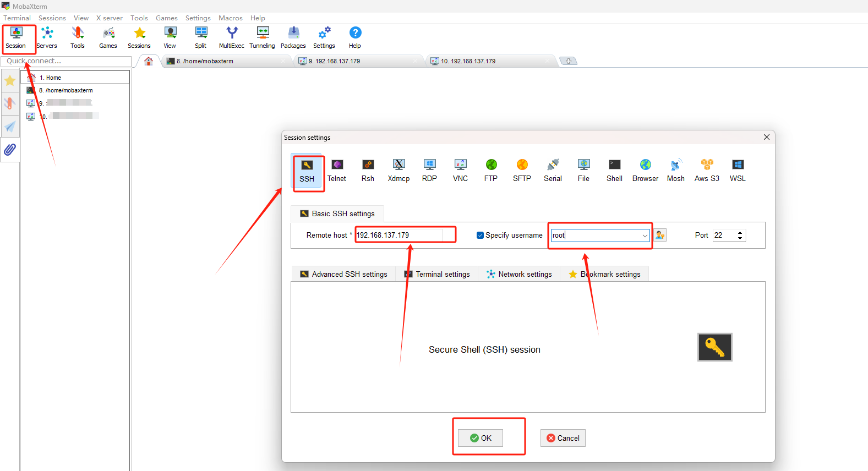Switch to Network settings tab
Image resolution: width=868 pixels, height=471 pixels.
[x=519, y=274]
